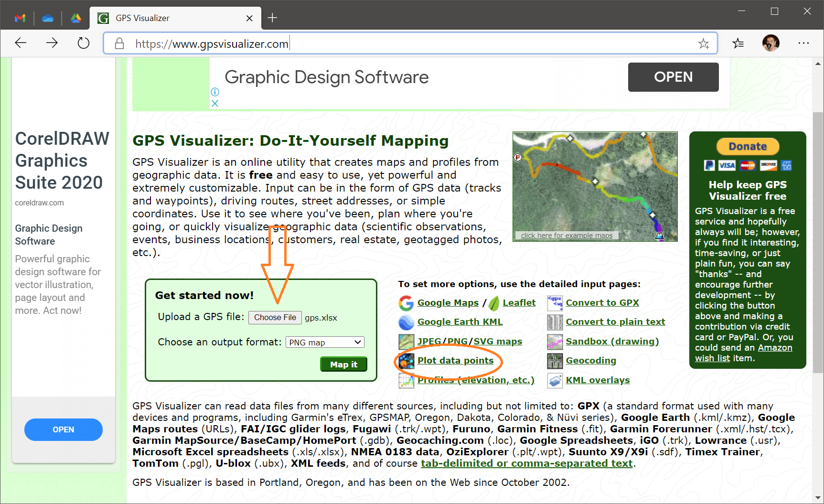Click the Discover card icon

pyautogui.click(x=769, y=165)
